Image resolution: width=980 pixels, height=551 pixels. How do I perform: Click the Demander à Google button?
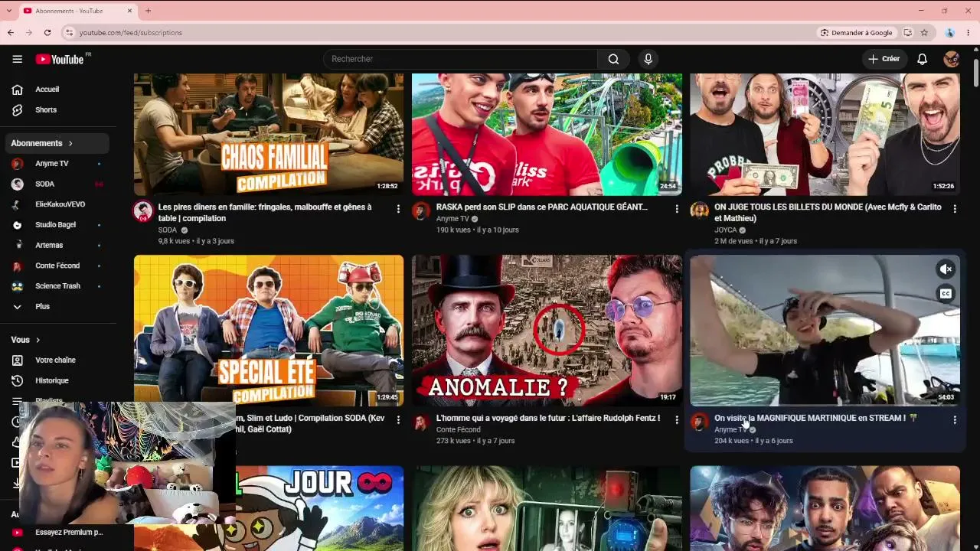(856, 33)
